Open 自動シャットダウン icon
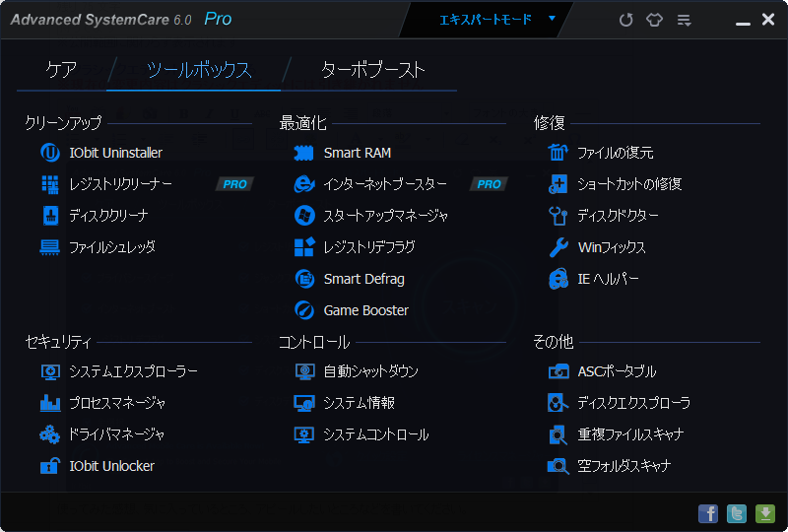This screenshot has width=788, height=532. pos(304,372)
